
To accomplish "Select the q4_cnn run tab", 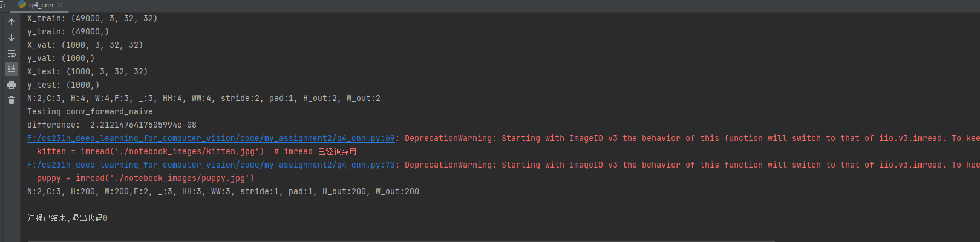I will coord(40,5).
